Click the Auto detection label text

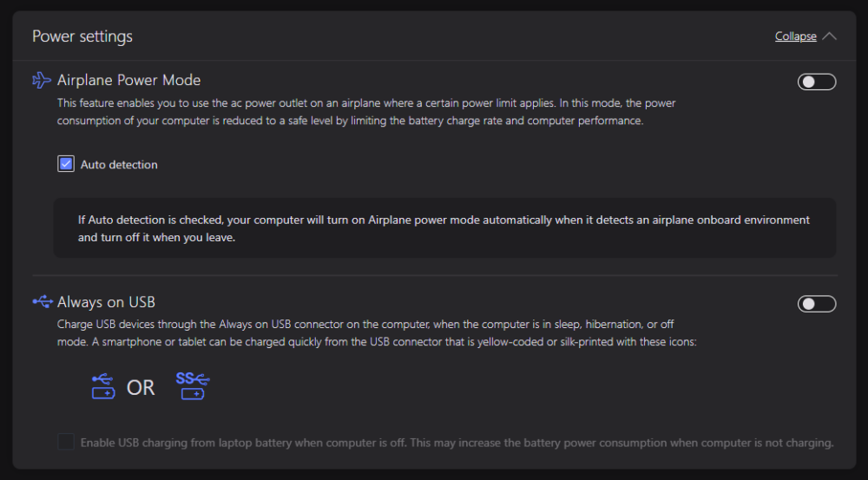point(119,164)
